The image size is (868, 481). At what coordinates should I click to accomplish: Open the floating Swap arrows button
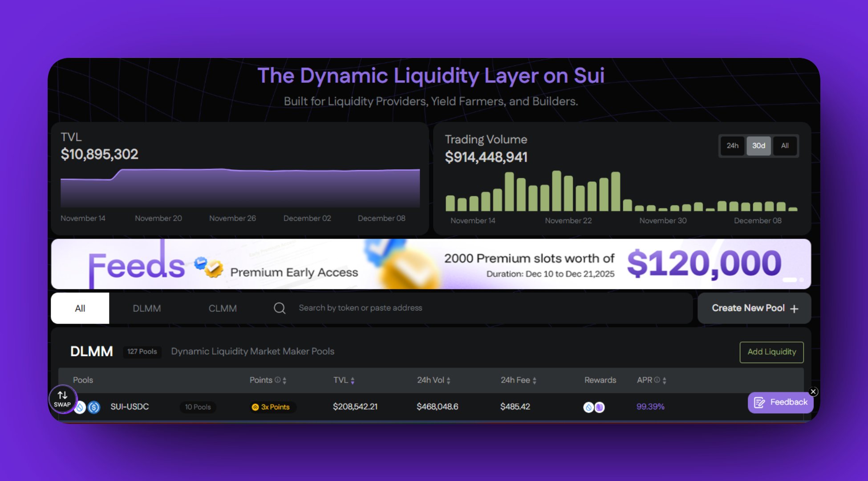pos(63,399)
